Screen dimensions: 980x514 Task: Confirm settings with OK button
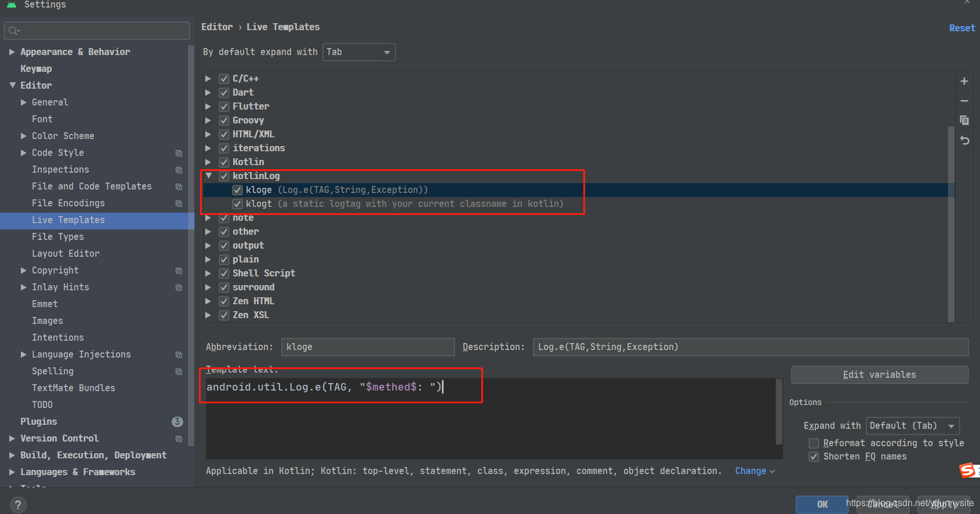[822, 504]
